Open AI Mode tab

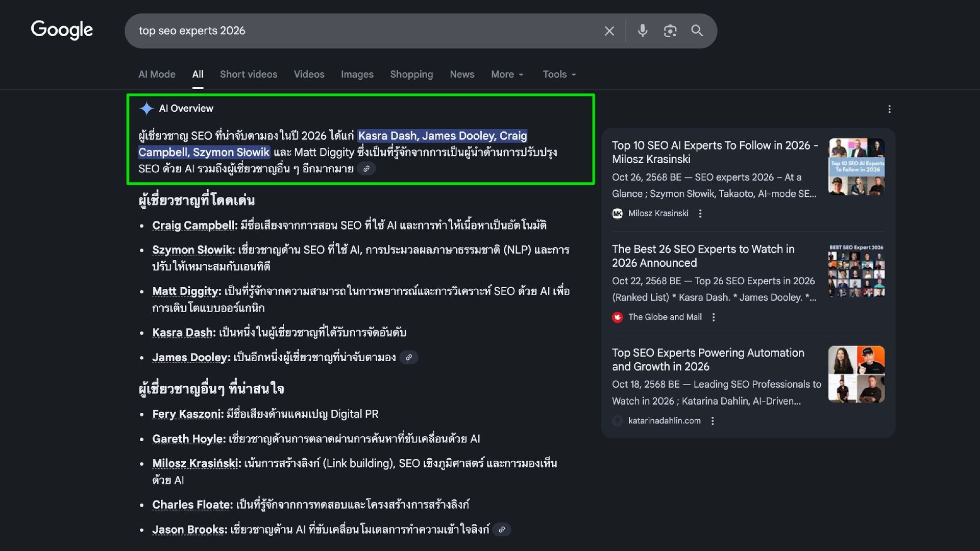[157, 74]
